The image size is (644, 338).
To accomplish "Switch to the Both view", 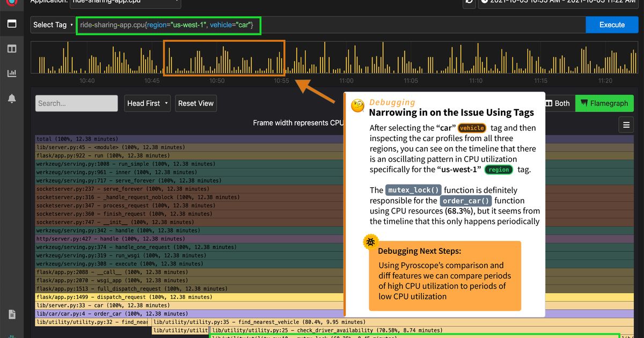I will (558, 104).
